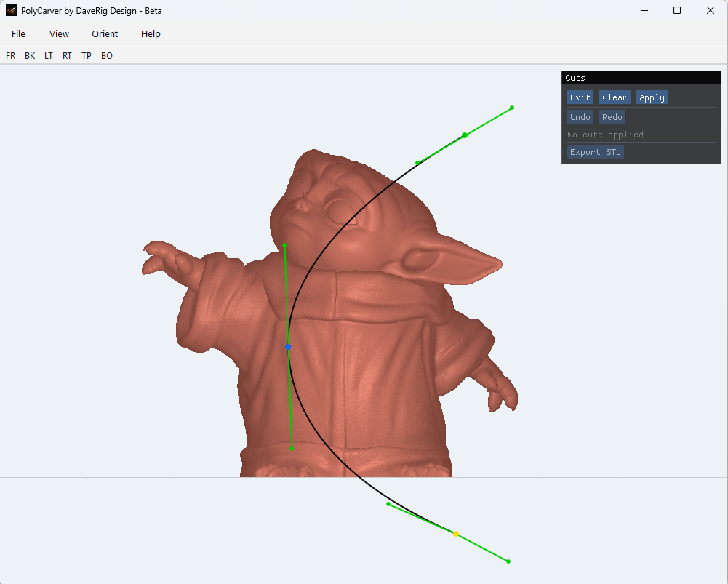
Task: Minimize the PolyCarver window
Action: click(x=644, y=10)
